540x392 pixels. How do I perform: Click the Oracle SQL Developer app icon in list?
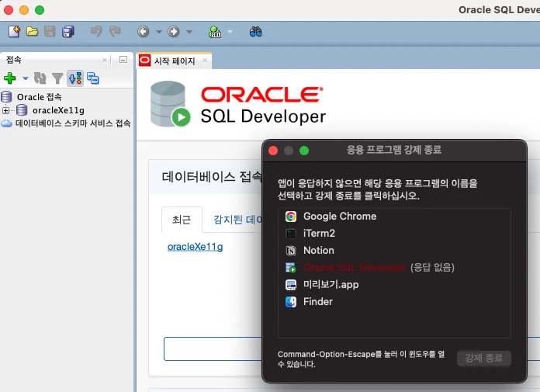(291, 268)
